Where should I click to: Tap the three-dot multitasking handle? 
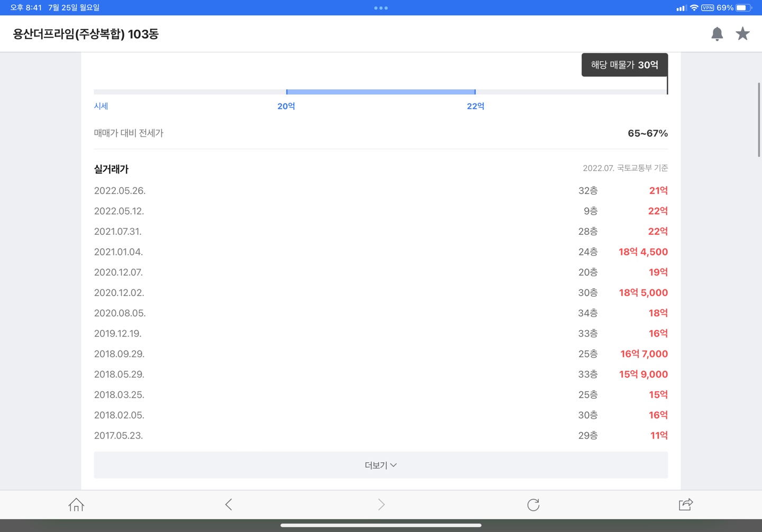(381, 8)
